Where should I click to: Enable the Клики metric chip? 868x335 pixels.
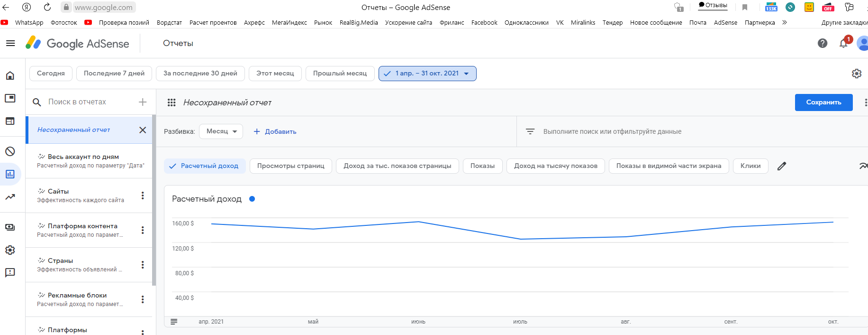750,166
